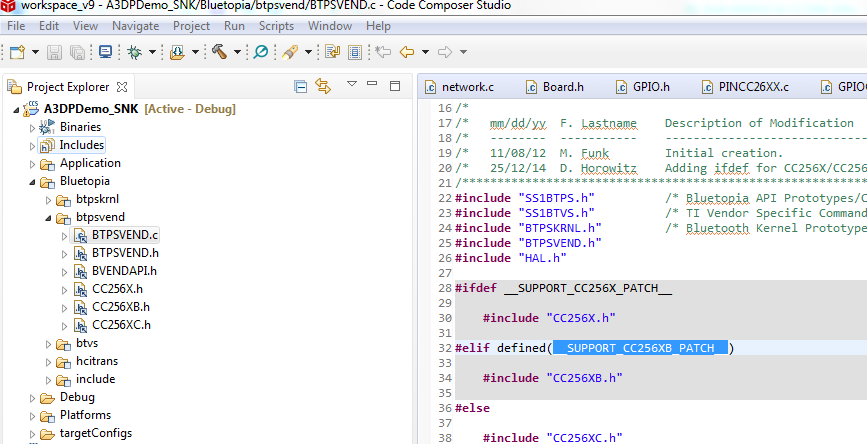Select the Platforms folder in the tree

click(x=86, y=415)
